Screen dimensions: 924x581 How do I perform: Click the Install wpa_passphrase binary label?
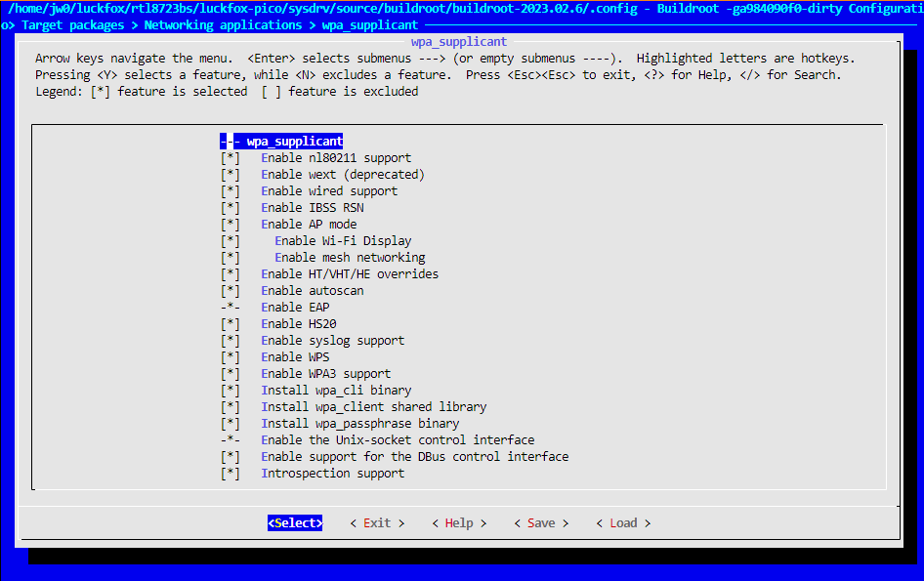tap(360, 423)
